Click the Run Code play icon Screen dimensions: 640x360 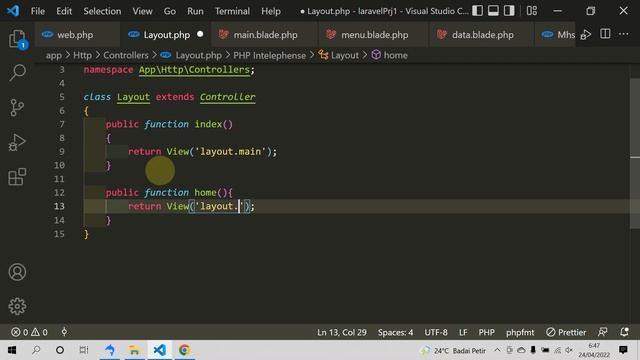pyautogui.click(x=586, y=35)
